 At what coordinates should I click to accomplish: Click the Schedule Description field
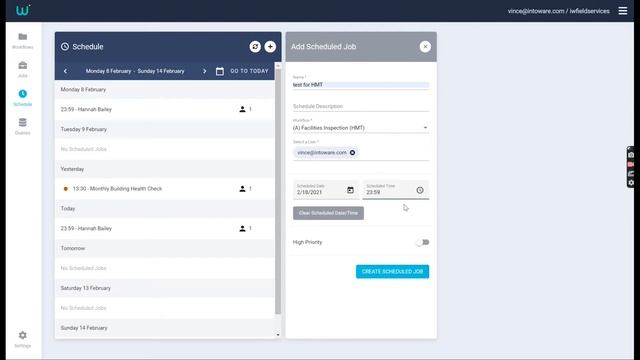[361, 106]
